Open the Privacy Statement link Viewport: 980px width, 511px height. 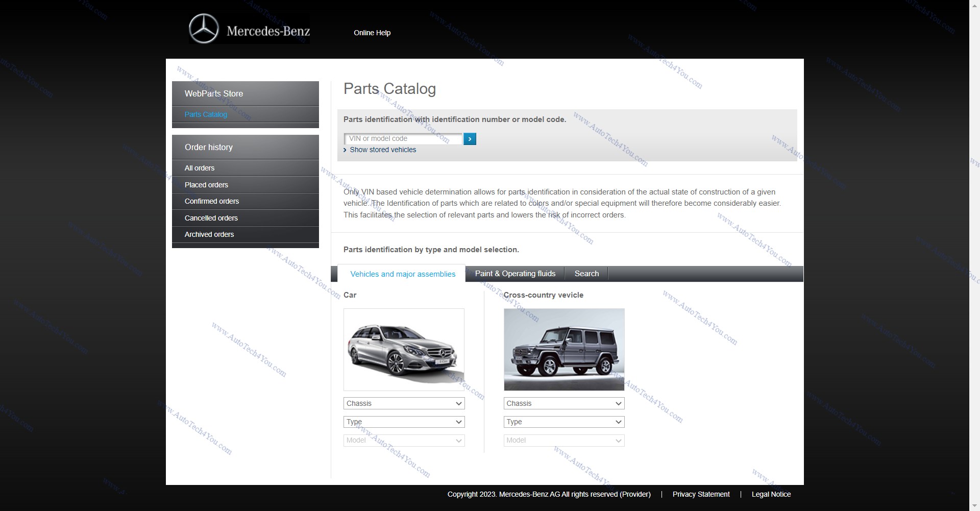point(701,494)
